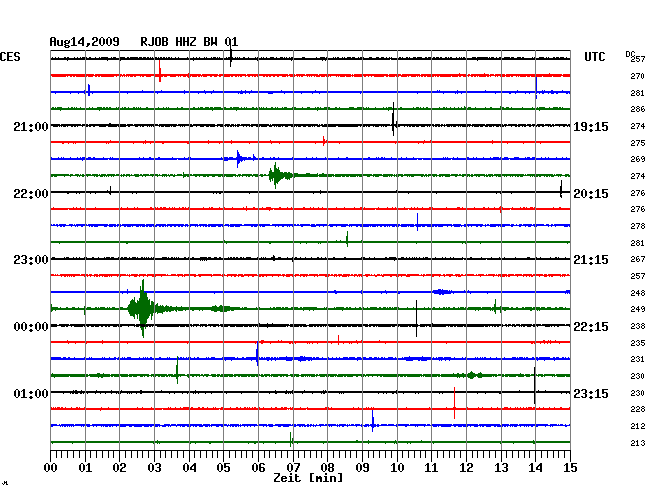Viewport: 650px width, 494px height.
Task: Click the 22:00 local time label
Action: pos(31,194)
